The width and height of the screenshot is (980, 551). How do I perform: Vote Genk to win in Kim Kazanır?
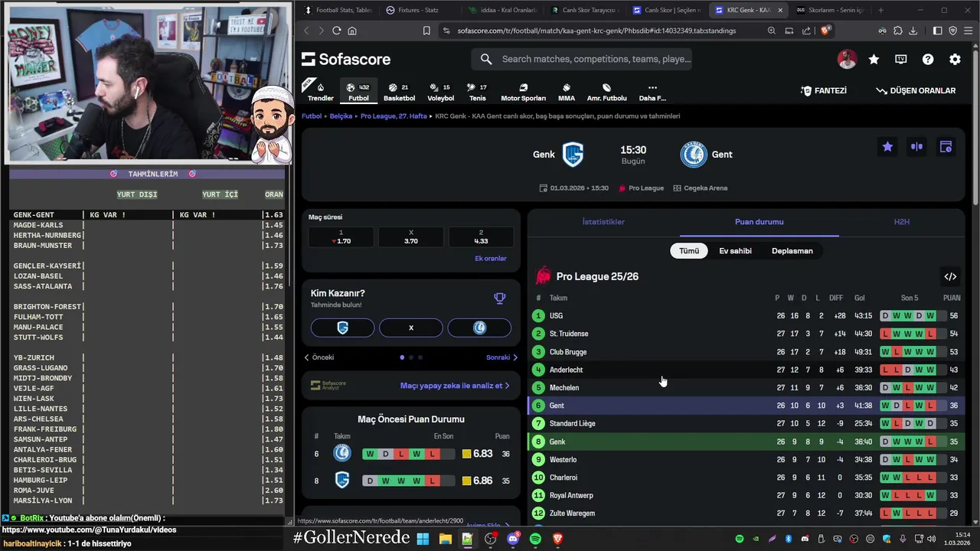[342, 328]
